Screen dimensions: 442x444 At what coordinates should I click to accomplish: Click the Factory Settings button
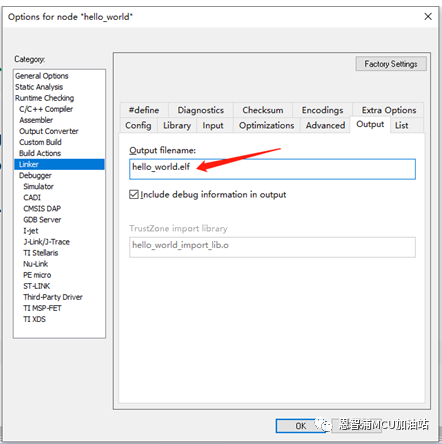point(391,64)
